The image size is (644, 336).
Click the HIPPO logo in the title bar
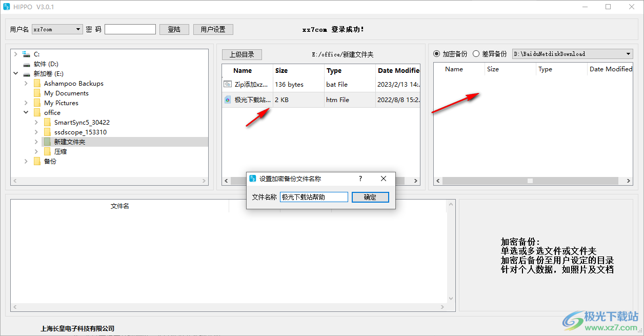pyautogui.click(x=7, y=7)
